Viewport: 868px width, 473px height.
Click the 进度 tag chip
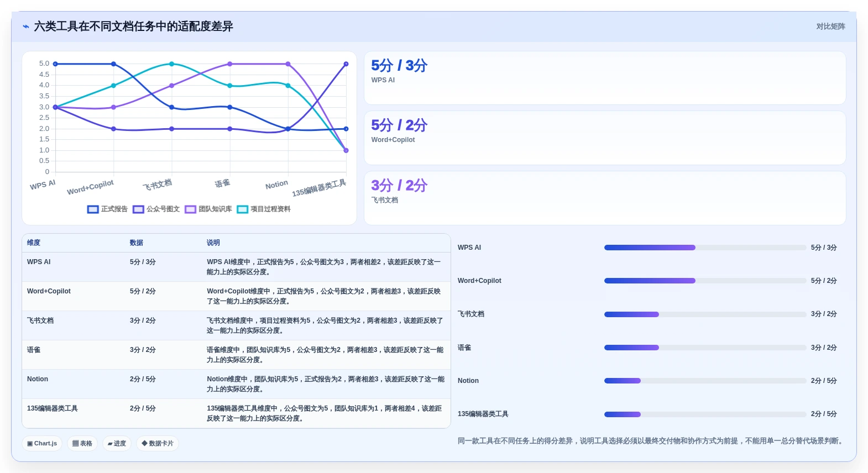click(x=117, y=444)
